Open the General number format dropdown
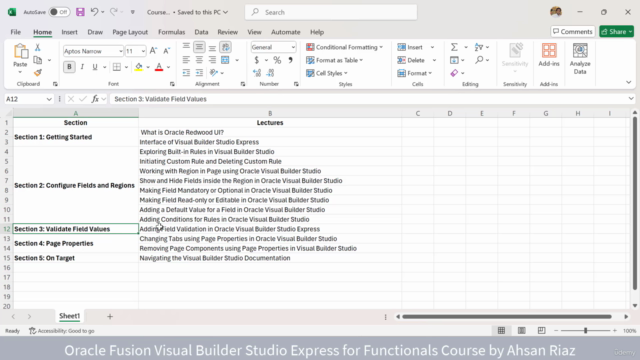The image size is (640, 360). pos(293,47)
